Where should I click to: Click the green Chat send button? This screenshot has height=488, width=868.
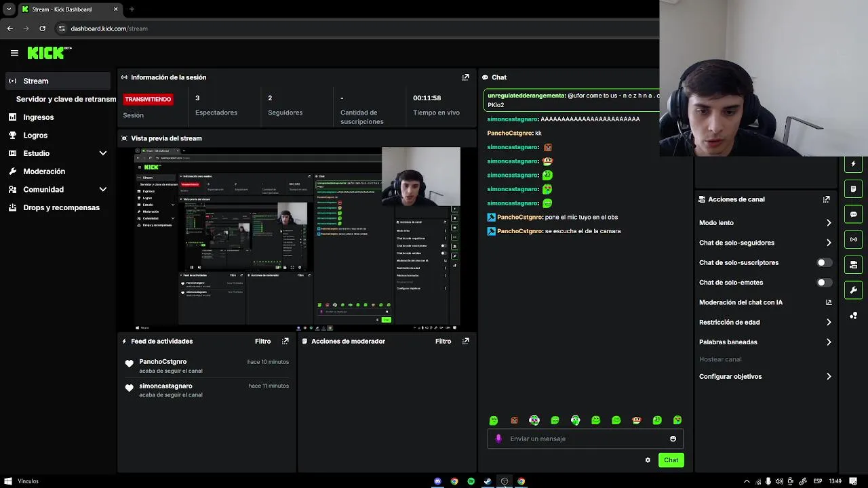(671, 460)
